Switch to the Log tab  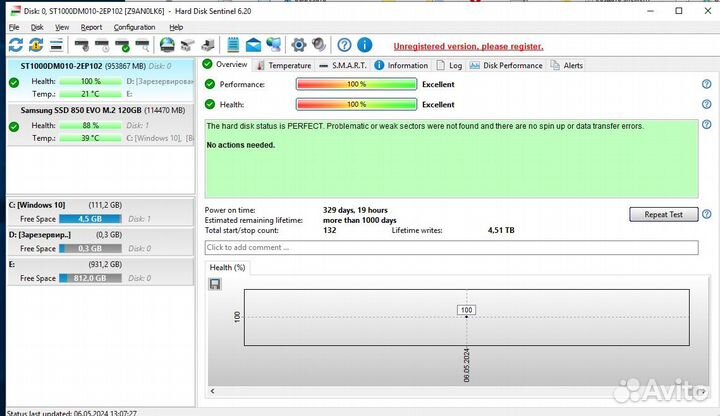tap(449, 65)
